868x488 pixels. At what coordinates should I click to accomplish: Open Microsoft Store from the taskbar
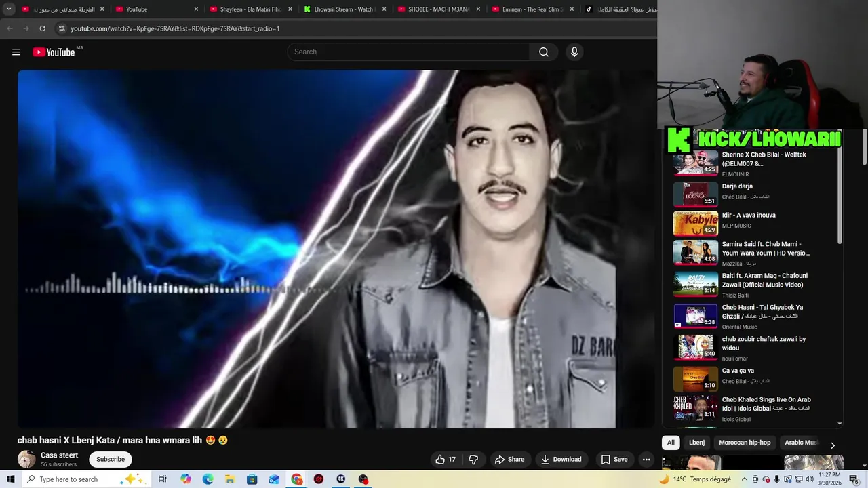pos(252,479)
